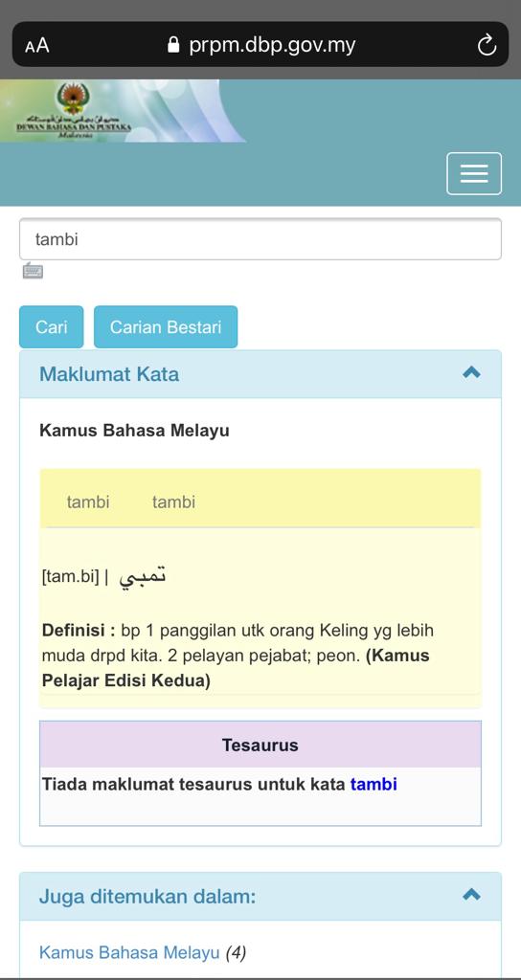Tap the padlock icon in address bar
The width and height of the screenshot is (521, 980).
coord(173,44)
